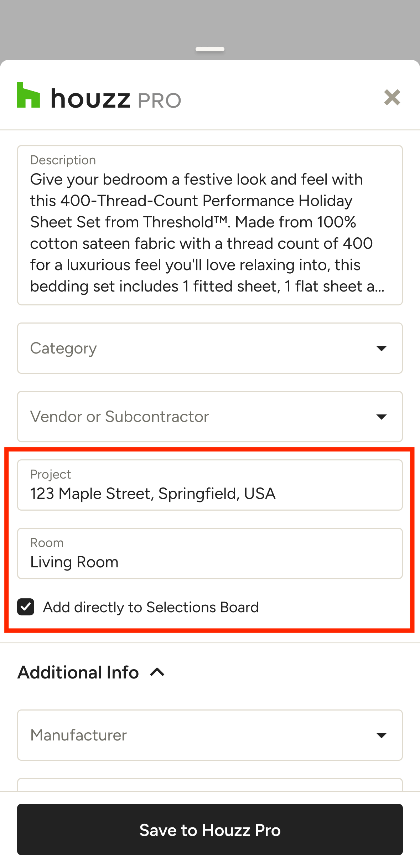Click the green Houzz logo icon
420x868 pixels.
point(28,95)
